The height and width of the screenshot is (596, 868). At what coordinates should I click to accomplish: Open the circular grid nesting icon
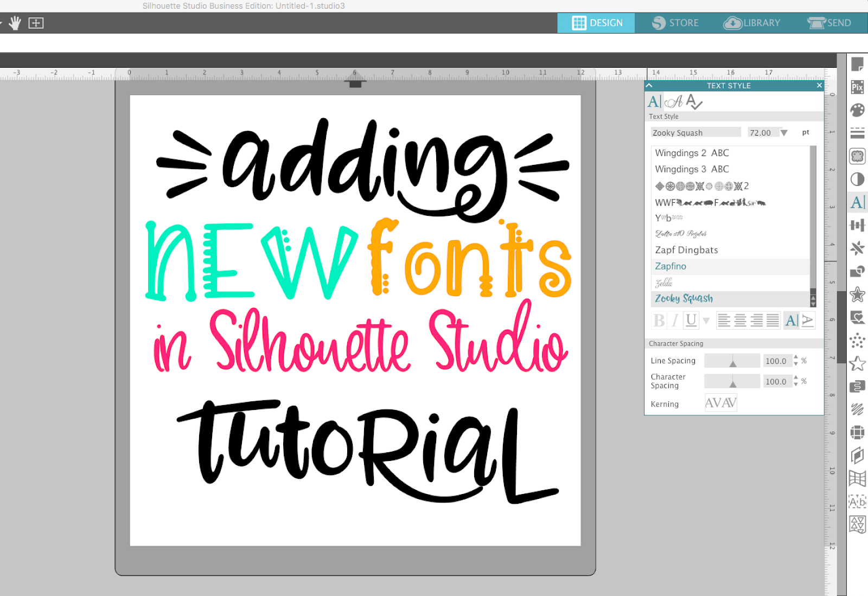coord(857,432)
